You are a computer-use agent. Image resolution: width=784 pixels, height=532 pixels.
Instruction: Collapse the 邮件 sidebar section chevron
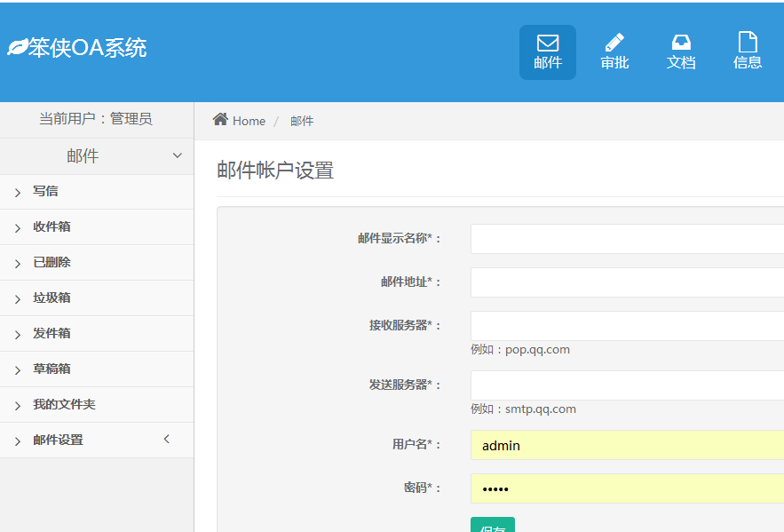click(x=177, y=155)
